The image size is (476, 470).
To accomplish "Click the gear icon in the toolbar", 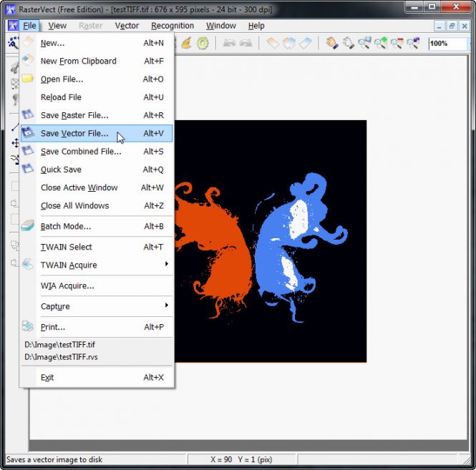I will click(203, 43).
